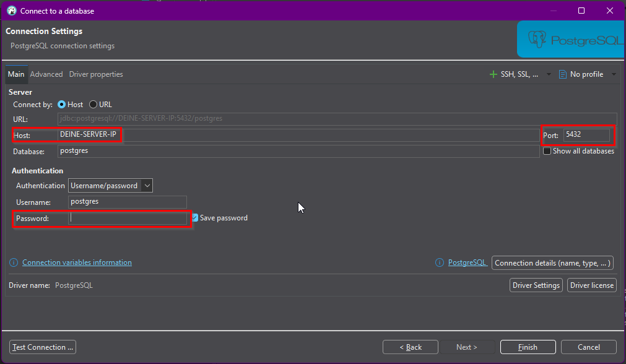Expand the No profile dropdown arrow

point(614,74)
